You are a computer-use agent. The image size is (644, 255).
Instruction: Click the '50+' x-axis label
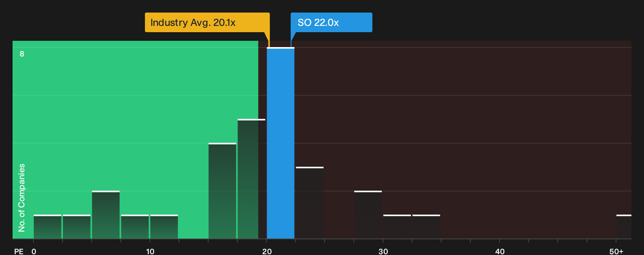616,251
